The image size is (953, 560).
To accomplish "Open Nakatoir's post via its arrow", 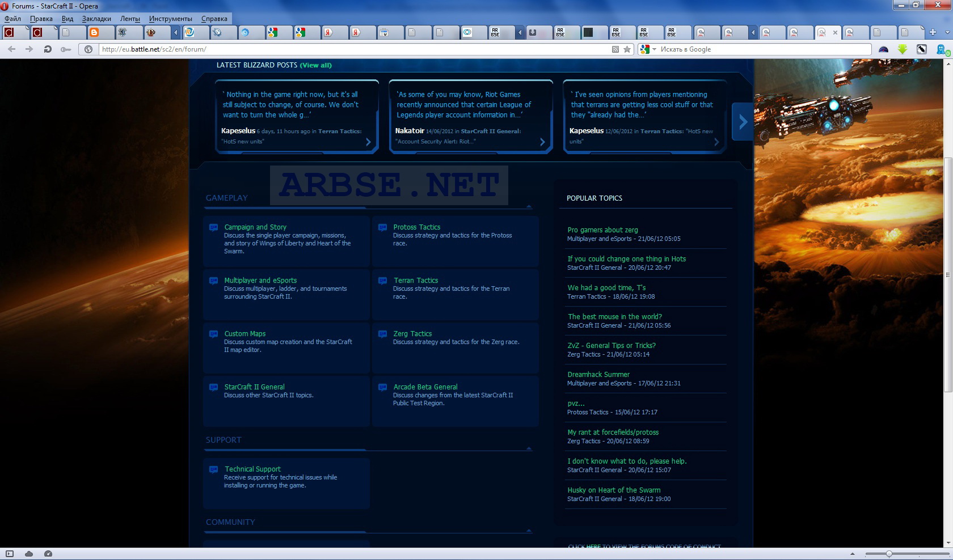I will pos(542,142).
